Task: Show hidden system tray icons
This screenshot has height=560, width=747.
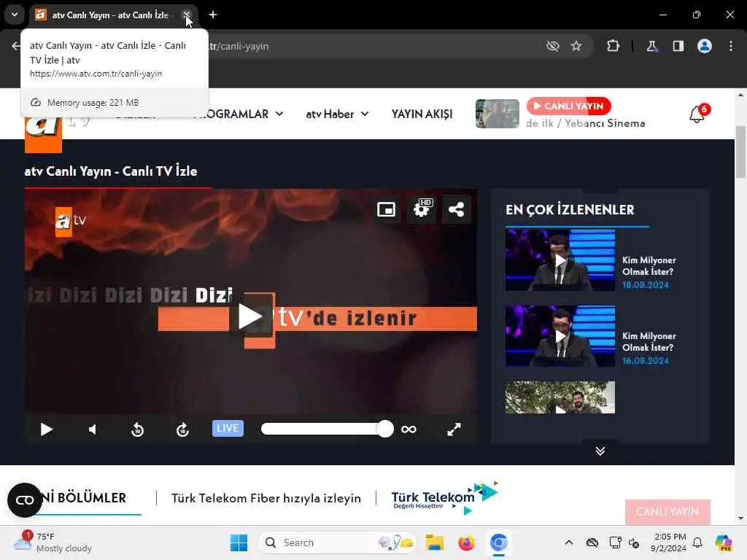Action: coord(569,542)
